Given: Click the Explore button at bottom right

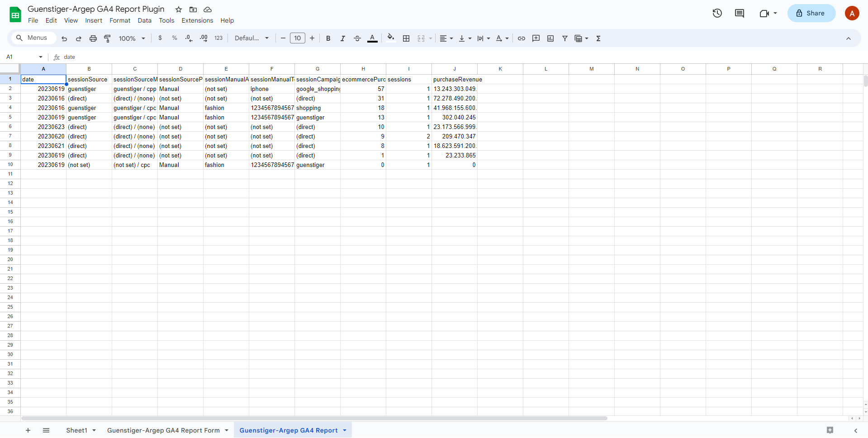Looking at the screenshot, I should coord(830,430).
